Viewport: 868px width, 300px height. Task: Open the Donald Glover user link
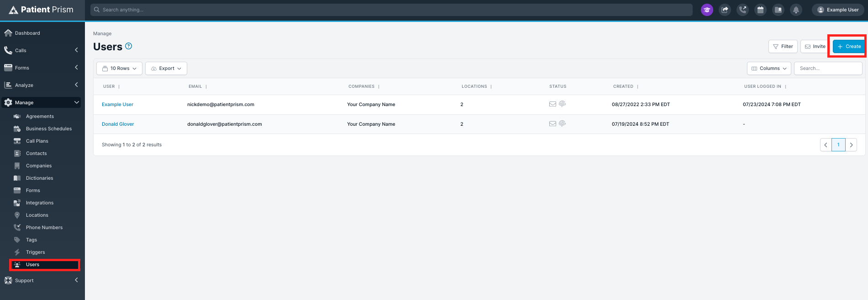click(118, 124)
